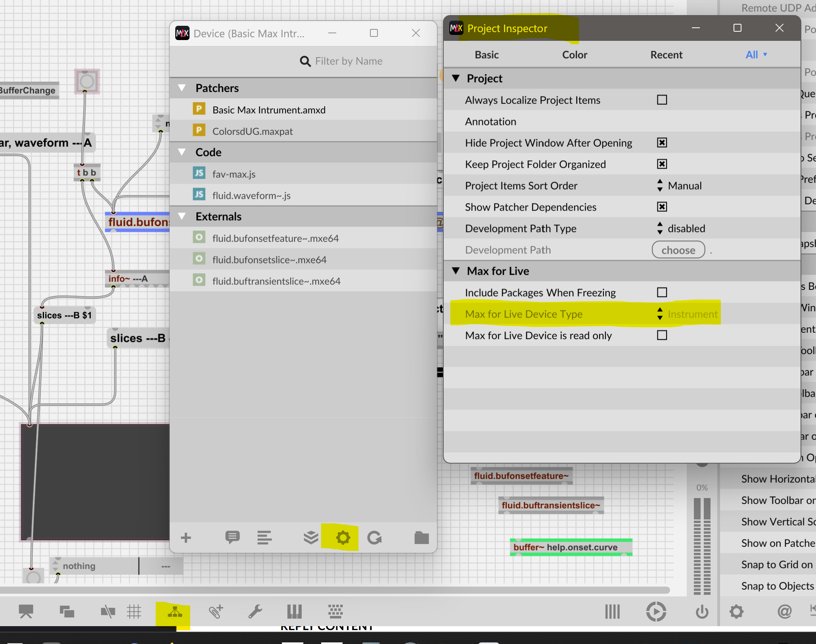This screenshot has width=816, height=644.
Task: Enable Include Packages When Freezing checkbox
Action: coord(662,292)
